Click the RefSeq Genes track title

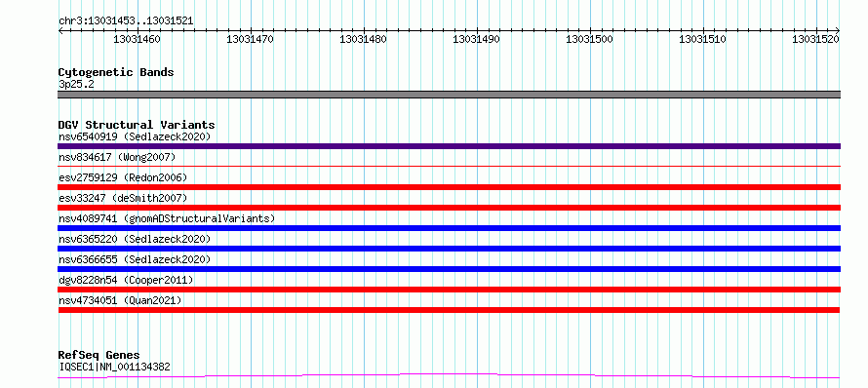tap(99, 356)
